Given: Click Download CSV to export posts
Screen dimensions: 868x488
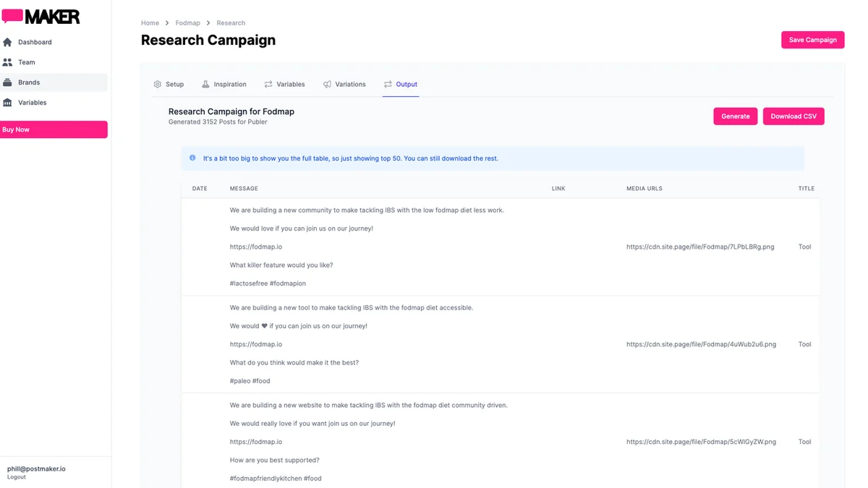Looking at the screenshot, I should 793,116.
